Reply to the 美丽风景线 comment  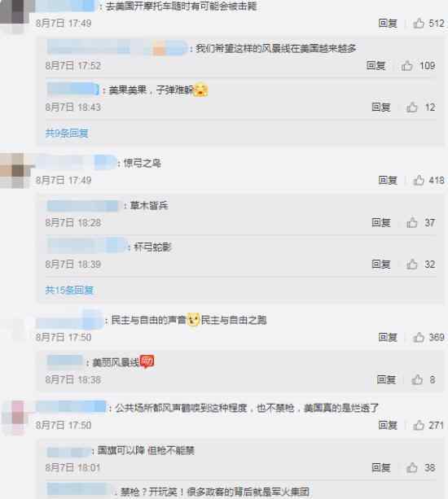pos(386,379)
